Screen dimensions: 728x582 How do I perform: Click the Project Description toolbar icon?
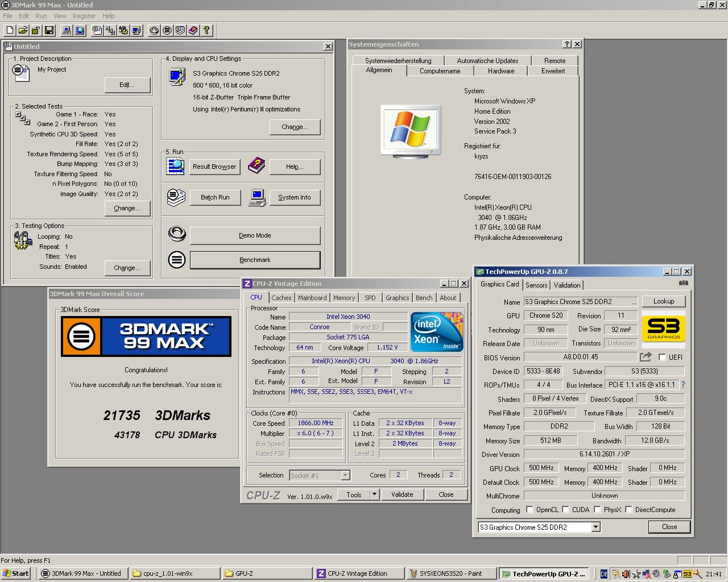tap(98, 30)
